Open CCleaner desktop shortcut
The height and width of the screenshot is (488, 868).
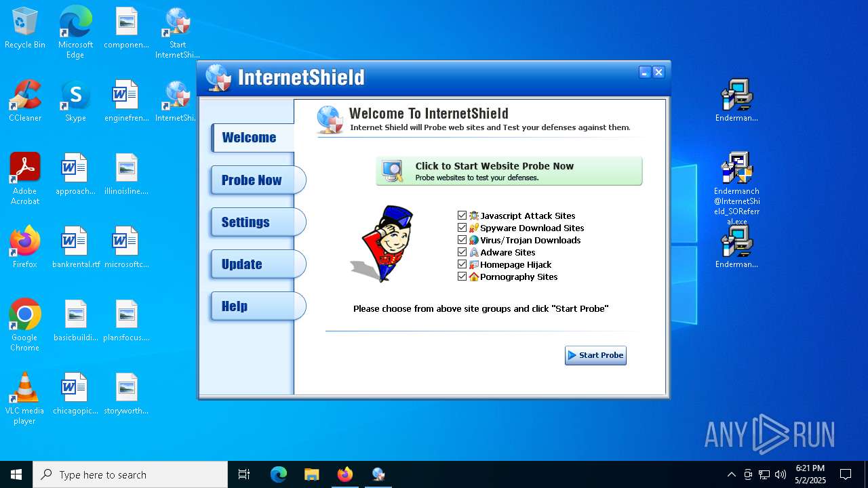25,101
